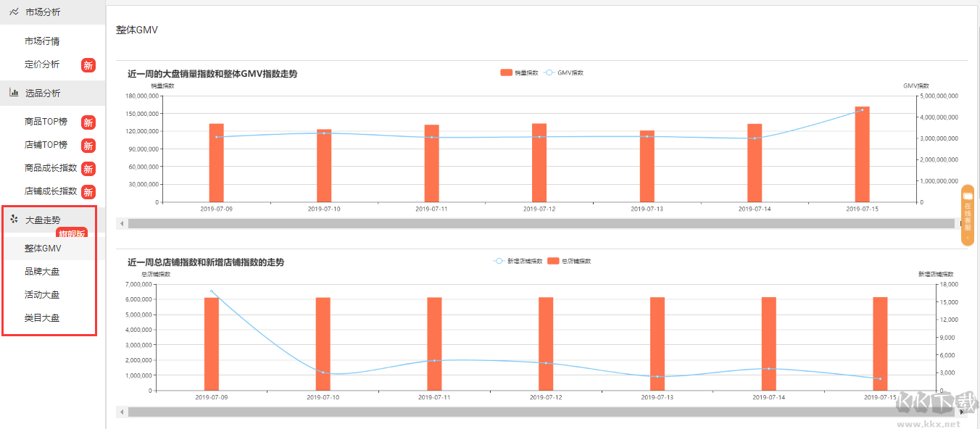Collapse the 市场分析 menu section
This screenshot has height=429, width=980.
[53, 12]
